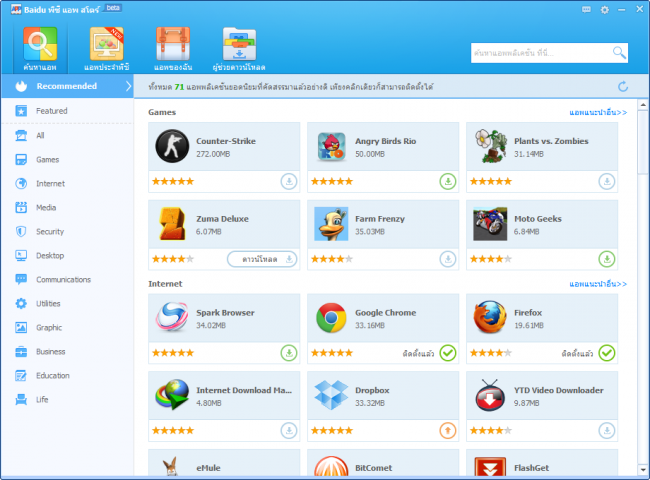The width and height of the screenshot is (650, 480).
Task: Download YTD Video Downloader
Action: click(607, 431)
